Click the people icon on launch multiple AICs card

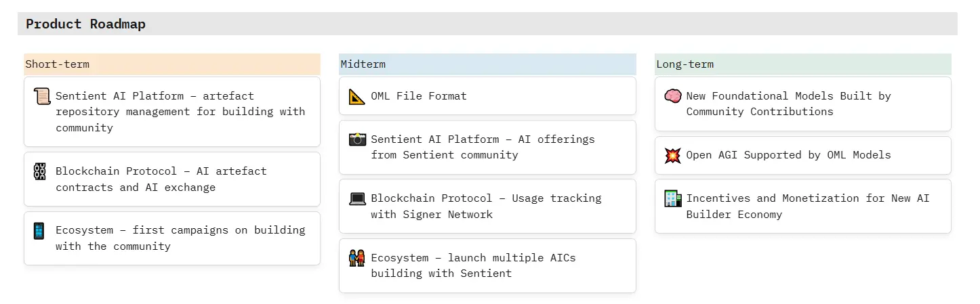[x=357, y=258]
